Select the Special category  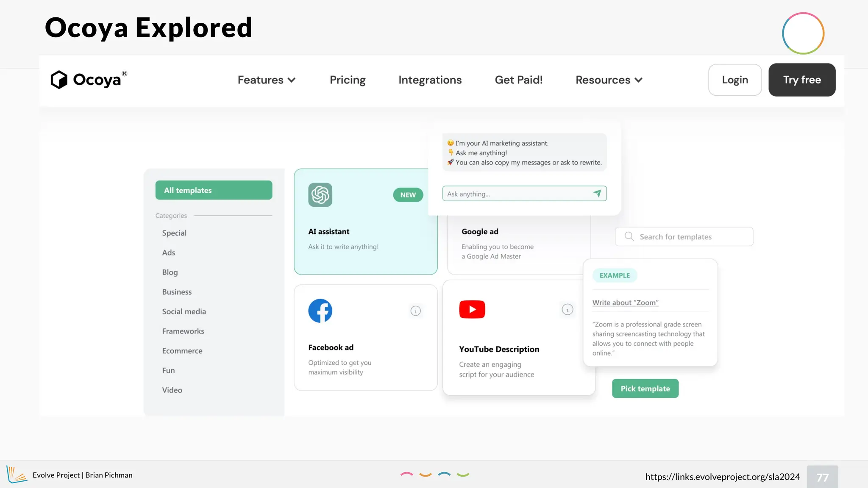coord(174,233)
